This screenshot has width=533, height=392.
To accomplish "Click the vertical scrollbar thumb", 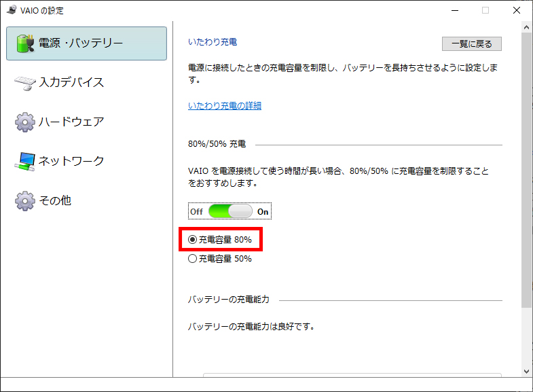I will coord(526,171).
